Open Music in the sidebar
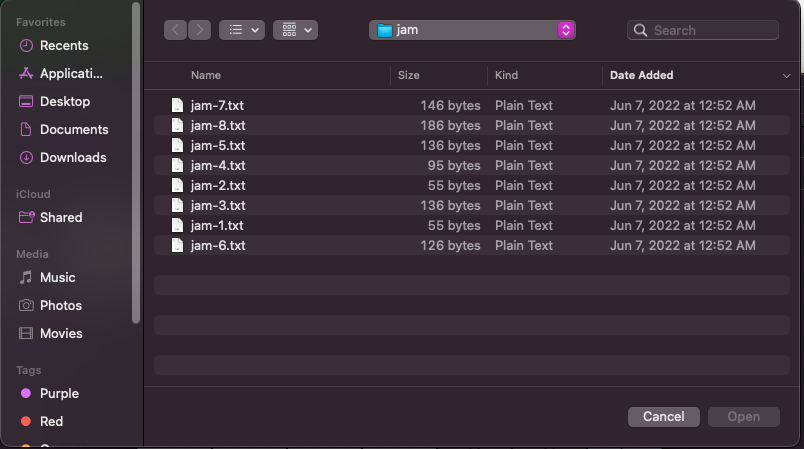Viewport: 804px width, 449px height. tap(47, 277)
